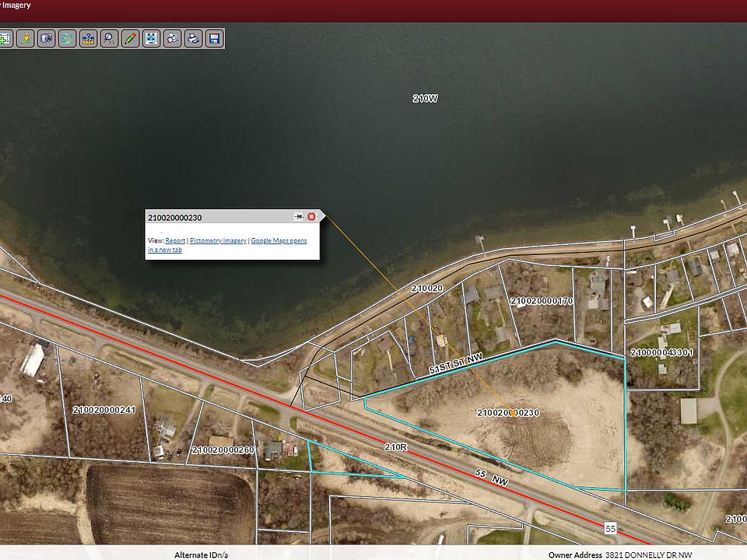Open the Pictometry Imagery link
This screenshot has height=560, width=747.
tap(218, 241)
